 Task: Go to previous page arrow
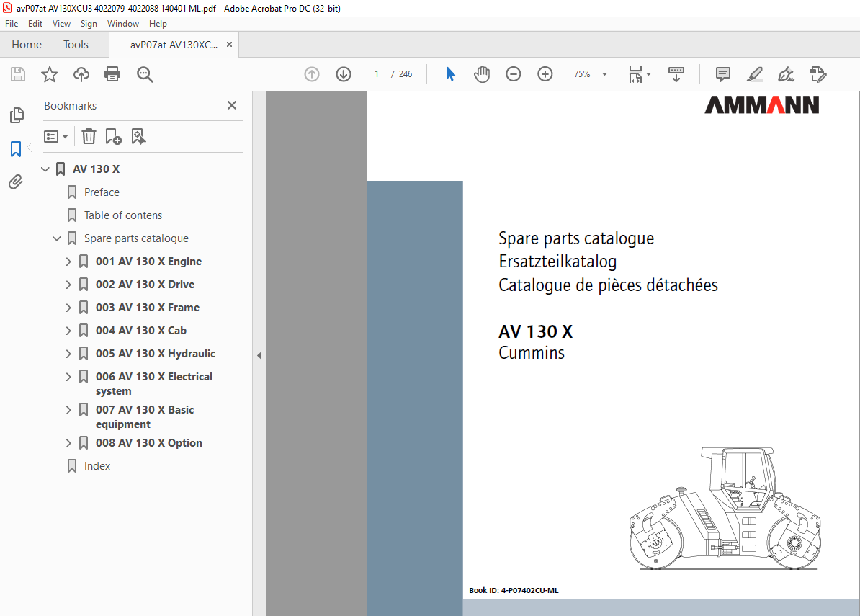312,74
